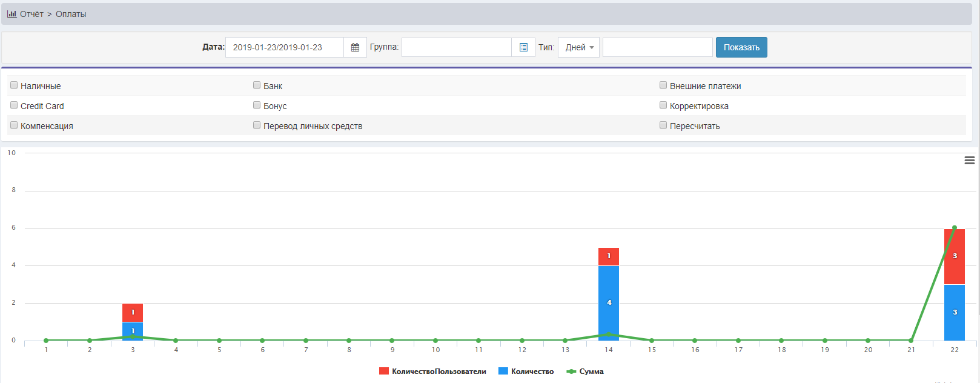Toggle the Credit Card checkbox
The width and height of the screenshot is (980, 383).
click(14, 105)
